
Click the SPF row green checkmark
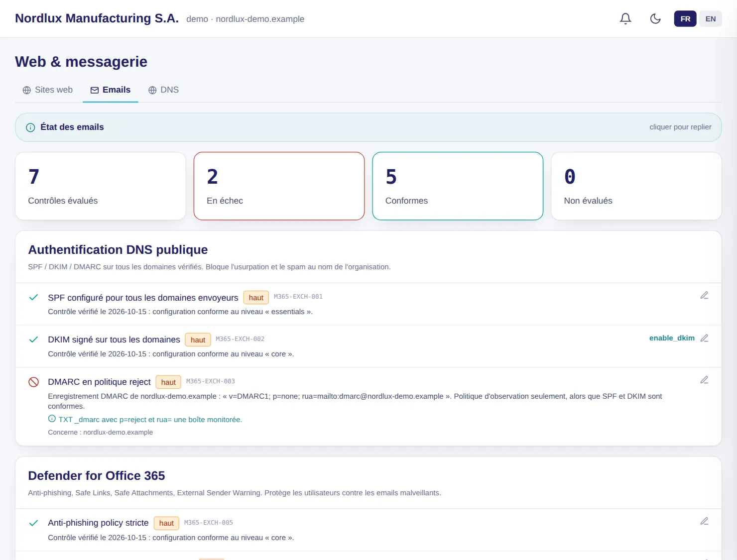pyautogui.click(x=33, y=298)
